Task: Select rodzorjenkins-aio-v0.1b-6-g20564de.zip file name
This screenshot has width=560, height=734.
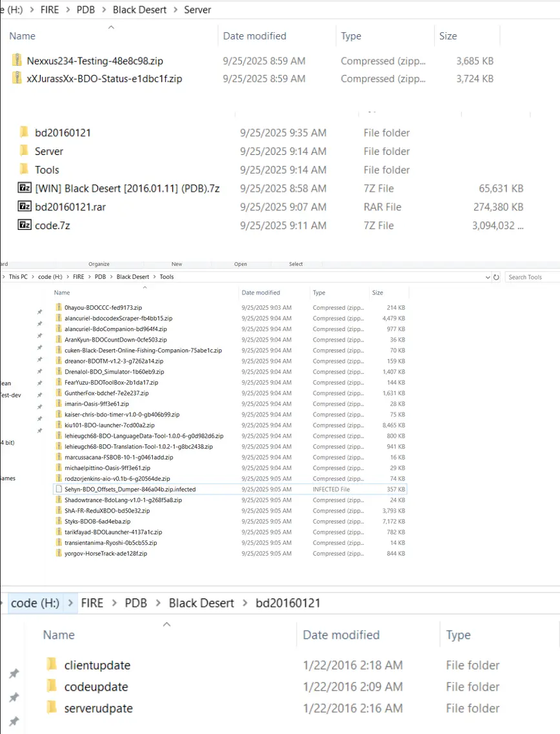Action: [x=117, y=478]
